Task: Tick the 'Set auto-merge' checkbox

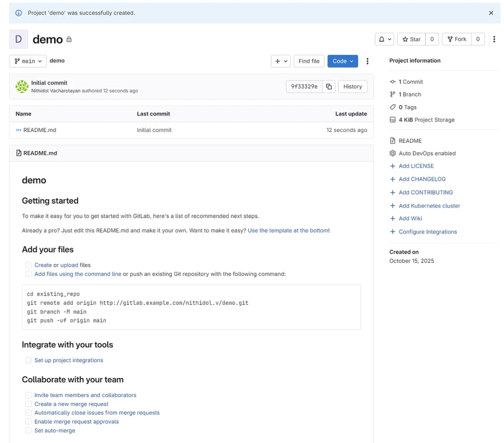Action: coord(29,431)
